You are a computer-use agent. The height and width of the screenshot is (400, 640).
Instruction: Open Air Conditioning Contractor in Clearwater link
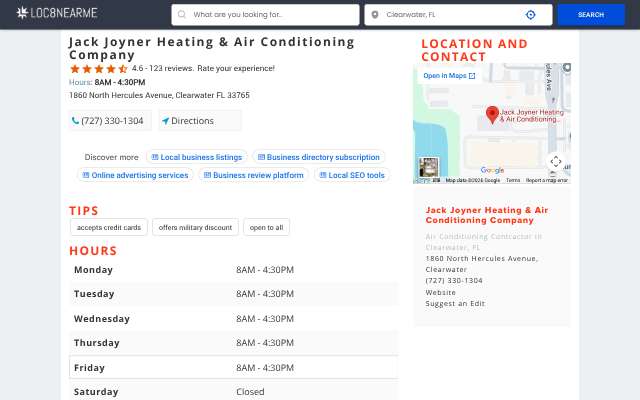pos(483,242)
